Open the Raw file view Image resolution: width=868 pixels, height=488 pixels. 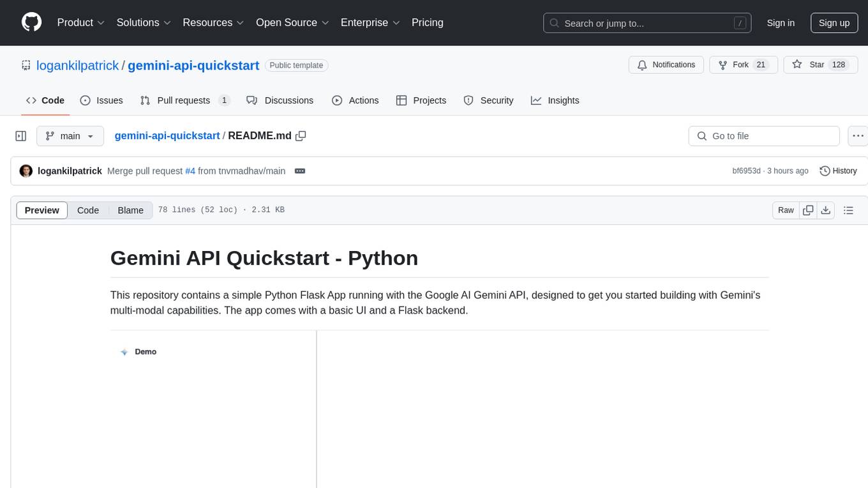click(786, 210)
